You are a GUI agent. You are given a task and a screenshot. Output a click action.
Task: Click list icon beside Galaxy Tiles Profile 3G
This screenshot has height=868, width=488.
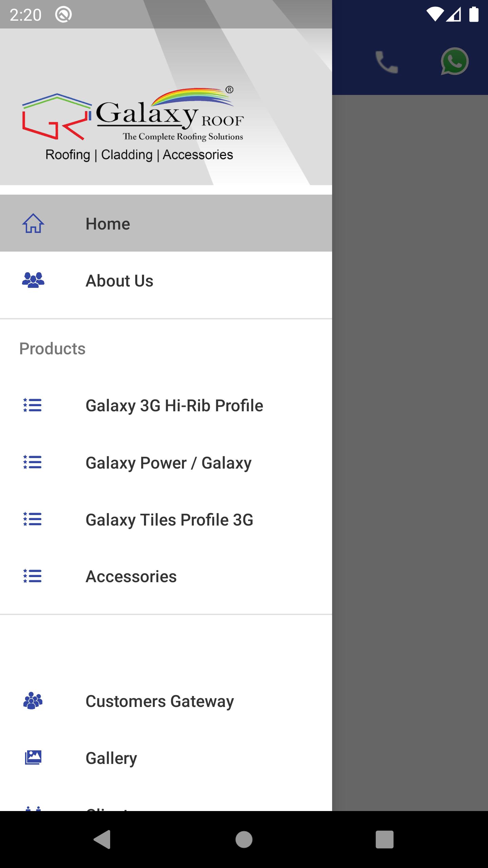point(33,519)
